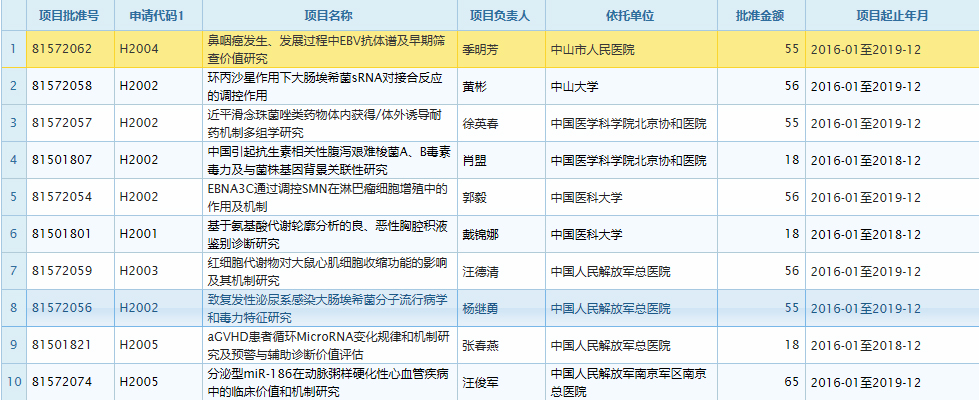Select the cell with approval number 81572057

pos(62,123)
